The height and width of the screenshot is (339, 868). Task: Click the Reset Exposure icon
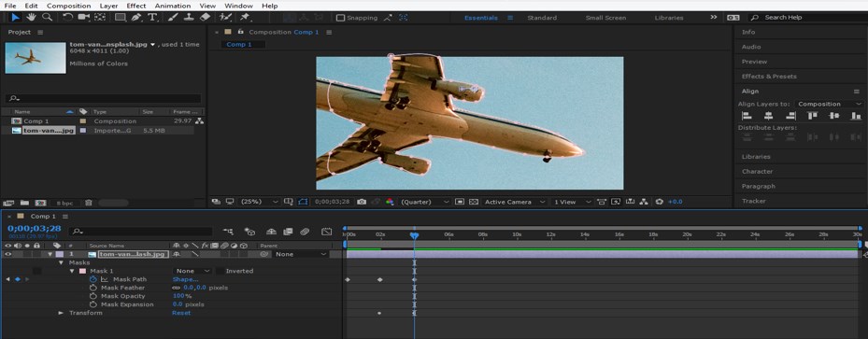pos(659,202)
